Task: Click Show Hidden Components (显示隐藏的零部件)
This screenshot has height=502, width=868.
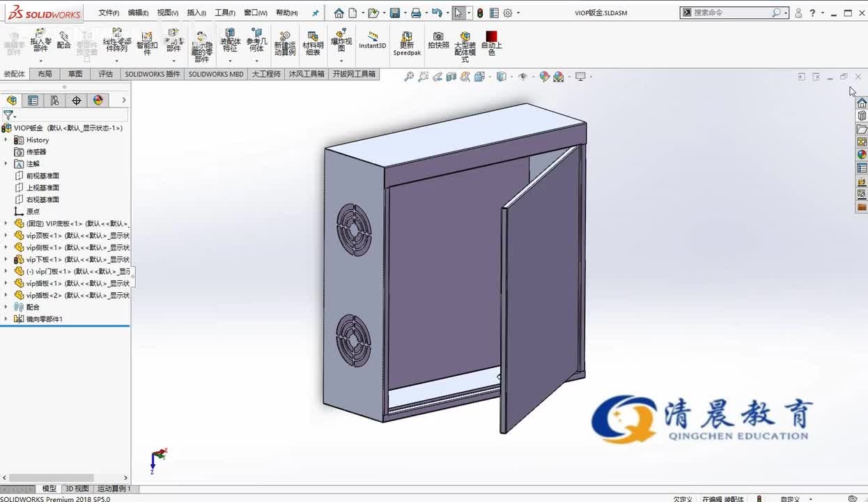Action: [x=201, y=47]
